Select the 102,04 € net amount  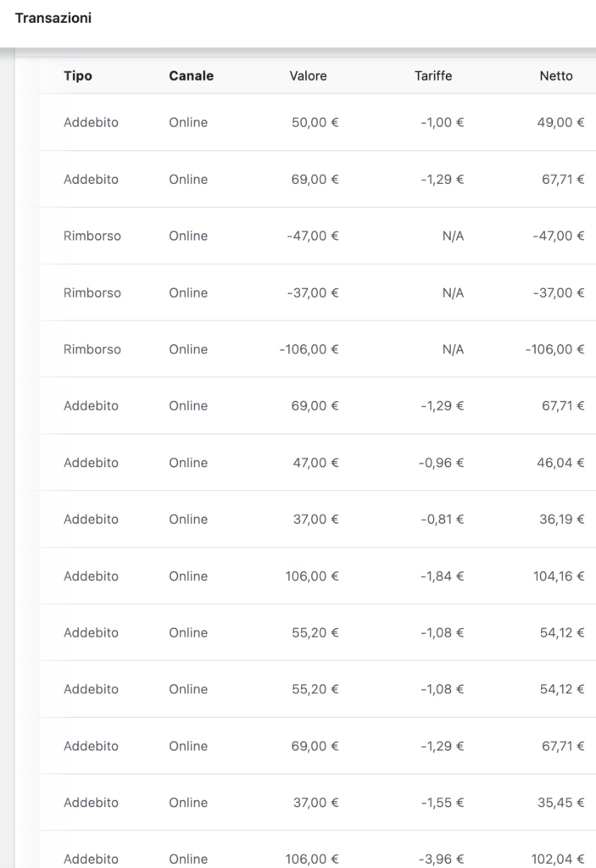click(557, 859)
